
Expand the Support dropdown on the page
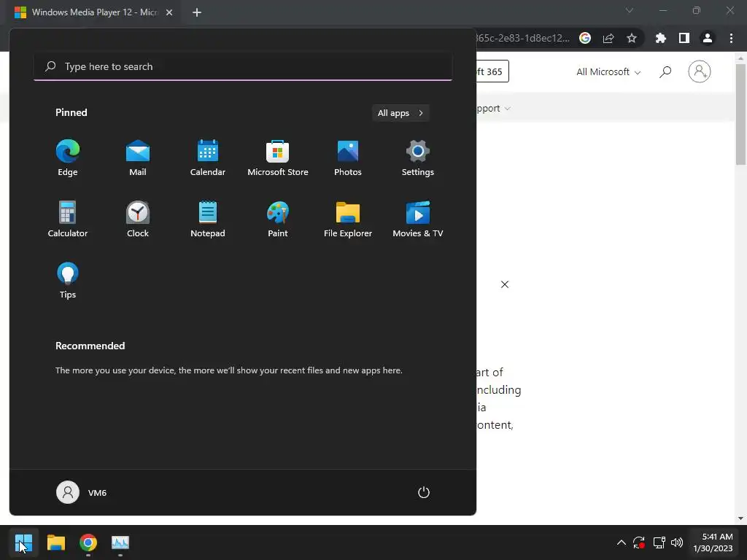click(x=494, y=109)
